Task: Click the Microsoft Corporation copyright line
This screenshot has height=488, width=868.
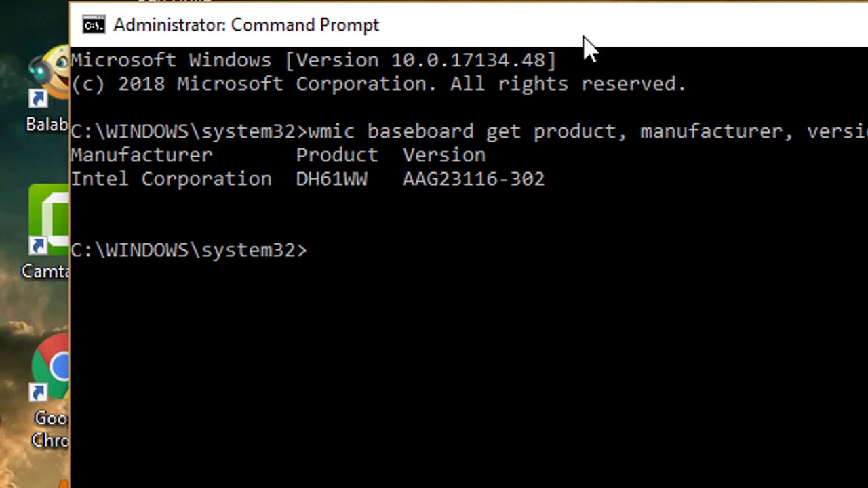Action: [x=378, y=84]
